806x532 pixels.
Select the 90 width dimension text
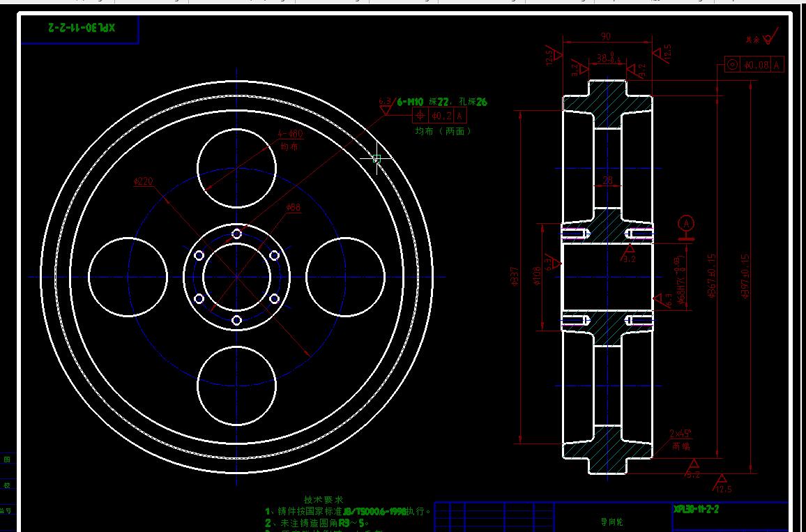tap(605, 36)
